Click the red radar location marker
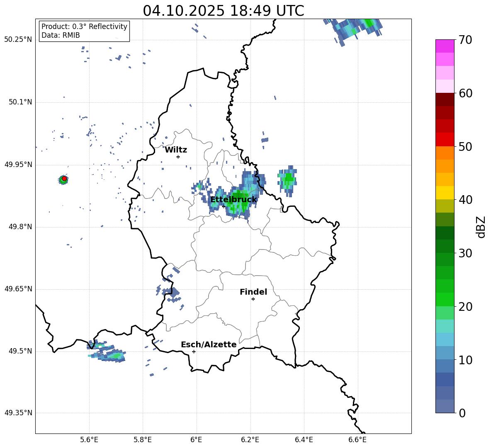 [64, 179]
